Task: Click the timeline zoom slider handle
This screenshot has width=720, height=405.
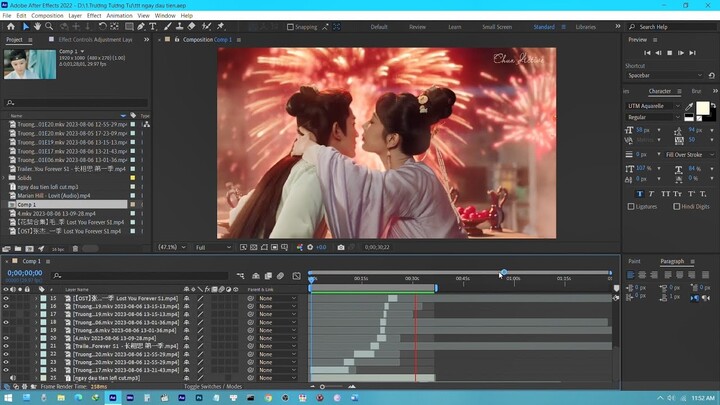Action: pos(322,387)
